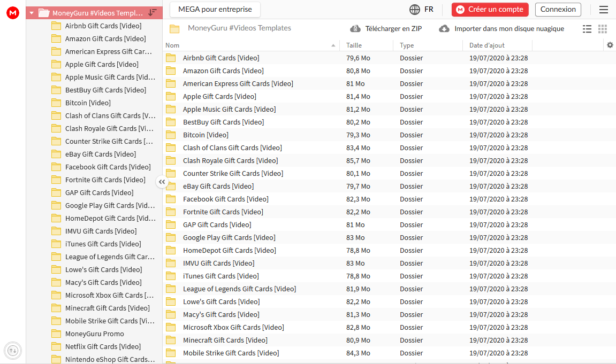Open the hamburger main menu
This screenshot has width=616, height=364.
[x=604, y=10]
